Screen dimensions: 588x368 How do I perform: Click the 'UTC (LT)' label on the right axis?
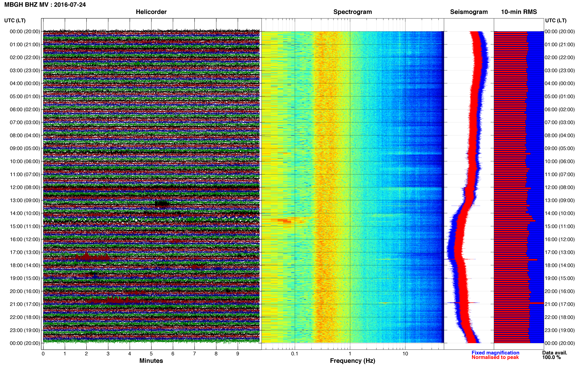click(x=556, y=20)
